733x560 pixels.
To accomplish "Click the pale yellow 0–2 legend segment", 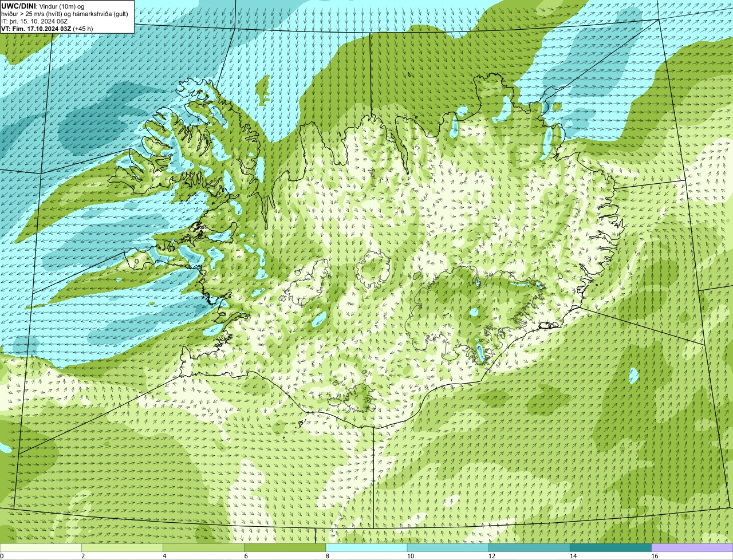I will tap(41, 547).
